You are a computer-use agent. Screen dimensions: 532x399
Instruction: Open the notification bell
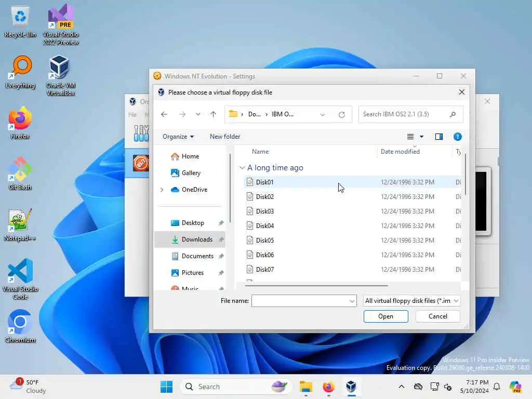(497, 387)
